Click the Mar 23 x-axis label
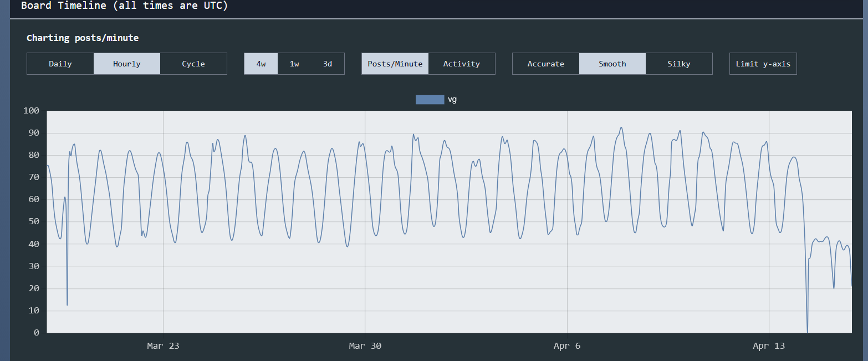 tap(163, 346)
